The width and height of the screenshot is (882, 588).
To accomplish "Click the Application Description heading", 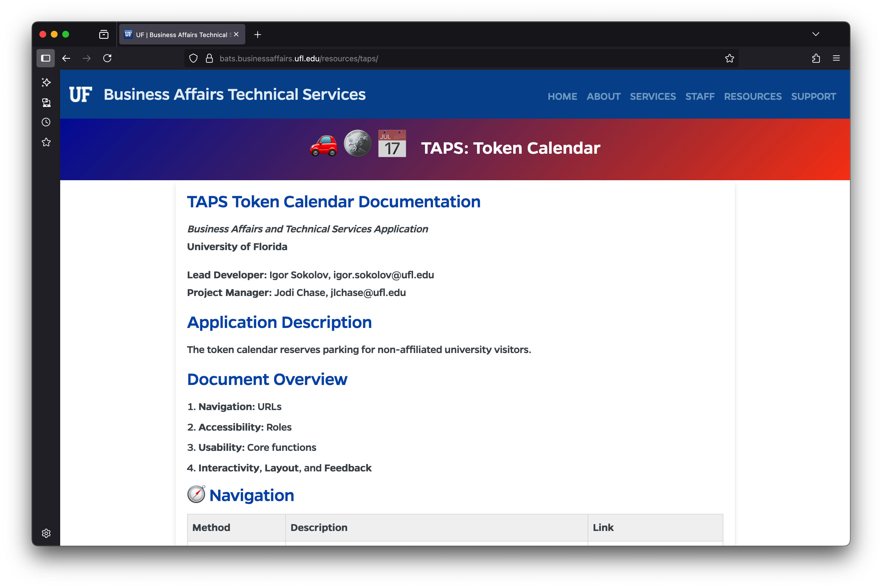I will click(279, 322).
